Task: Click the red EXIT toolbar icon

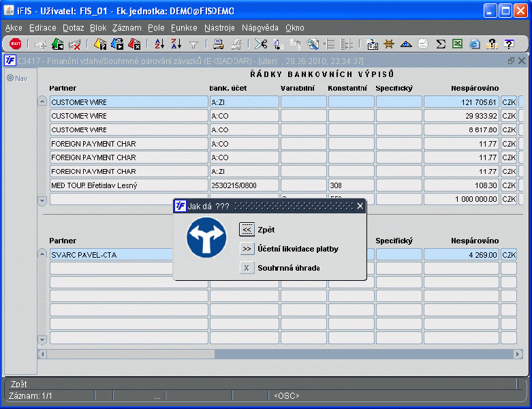Action: [x=15, y=44]
